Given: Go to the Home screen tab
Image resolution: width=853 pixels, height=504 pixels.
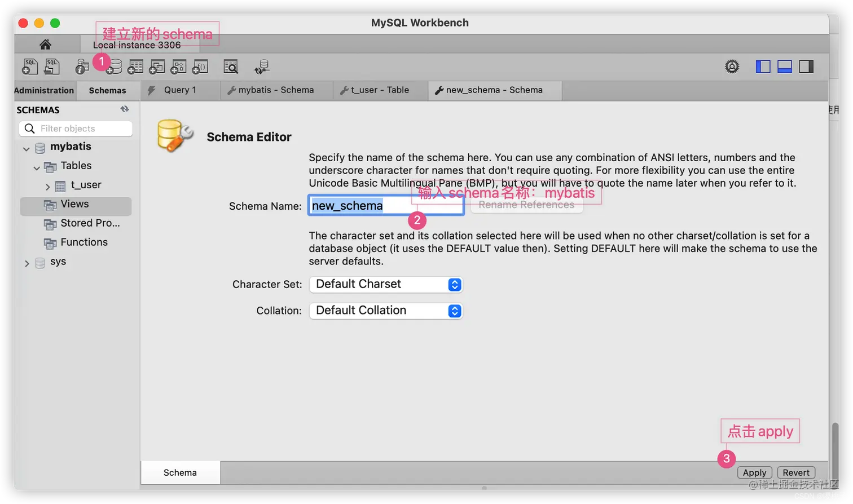Looking at the screenshot, I should tap(46, 44).
